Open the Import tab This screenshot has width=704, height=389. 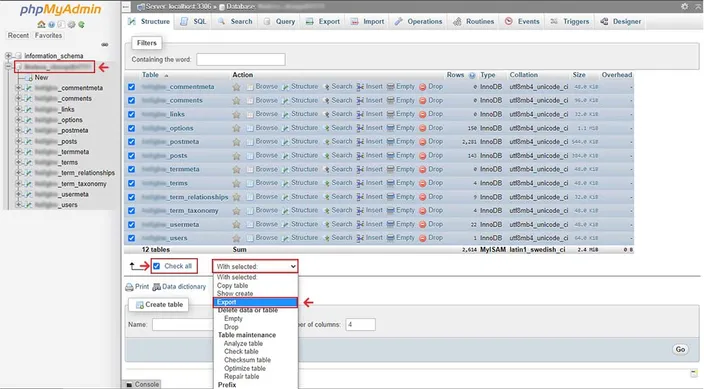tap(367, 22)
